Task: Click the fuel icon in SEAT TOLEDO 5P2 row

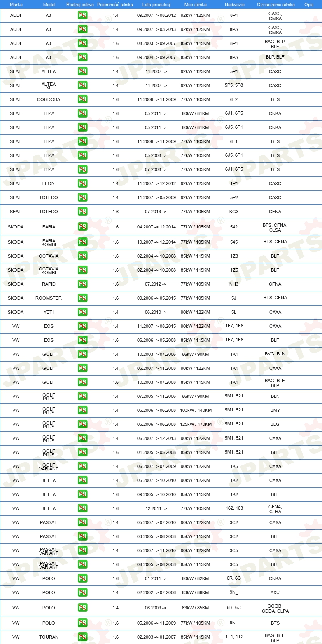Action: 82,197
